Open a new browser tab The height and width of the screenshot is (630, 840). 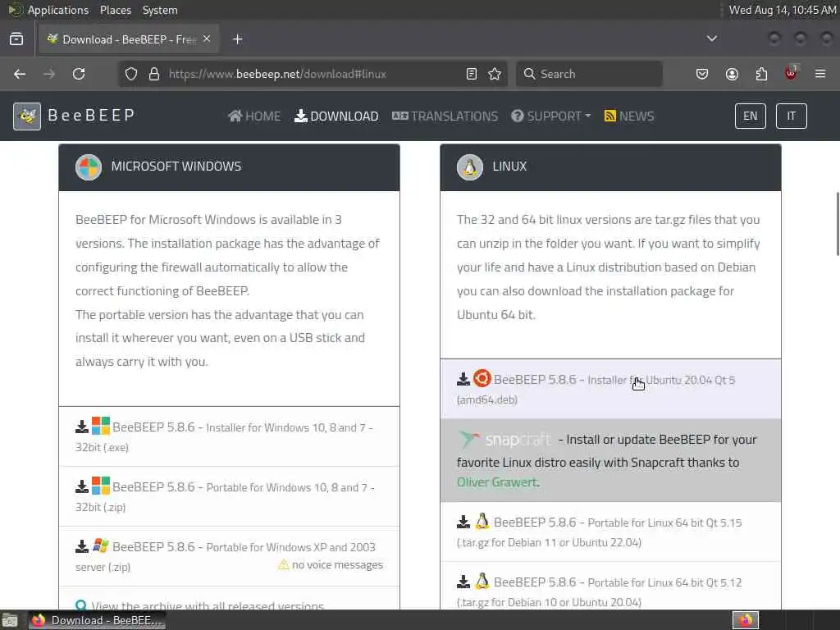(238, 39)
